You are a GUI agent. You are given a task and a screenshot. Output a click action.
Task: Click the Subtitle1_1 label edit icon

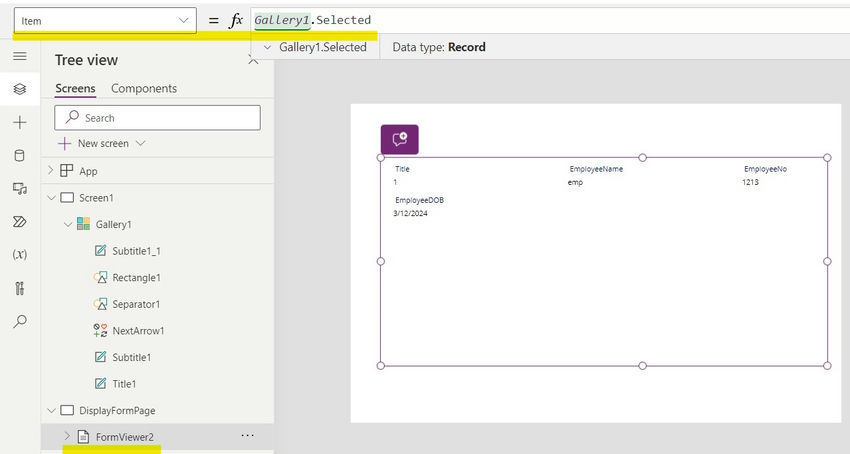pos(100,251)
